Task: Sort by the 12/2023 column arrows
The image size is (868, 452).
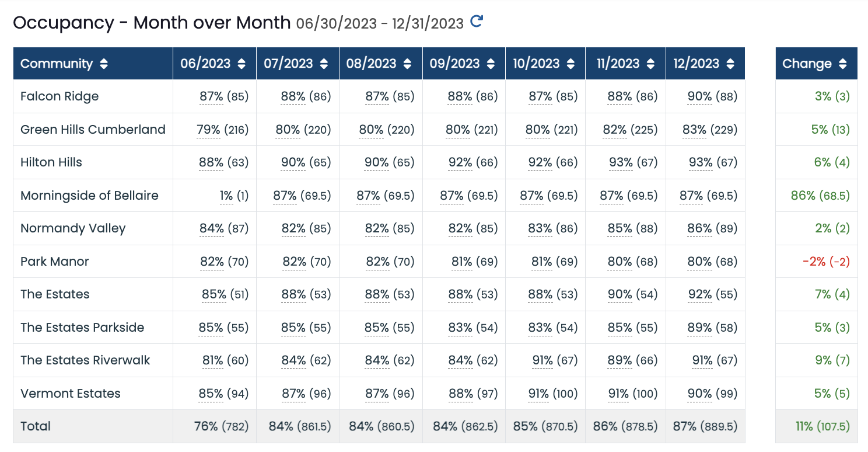Action: click(731, 64)
